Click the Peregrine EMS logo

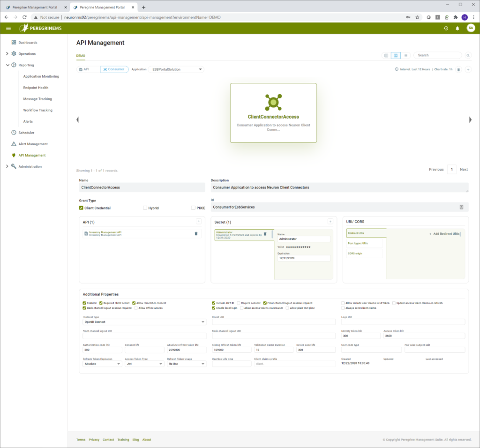pyautogui.click(x=40, y=28)
